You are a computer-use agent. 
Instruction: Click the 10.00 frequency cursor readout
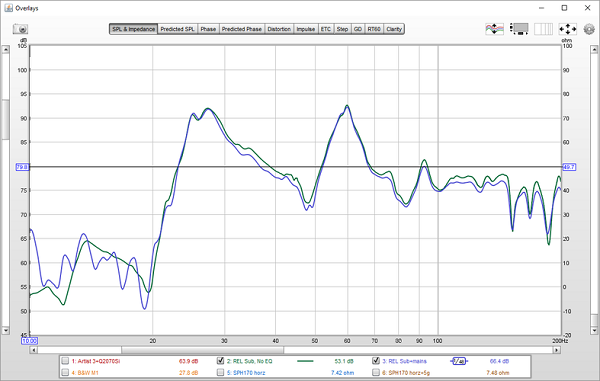click(x=30, y=340)
